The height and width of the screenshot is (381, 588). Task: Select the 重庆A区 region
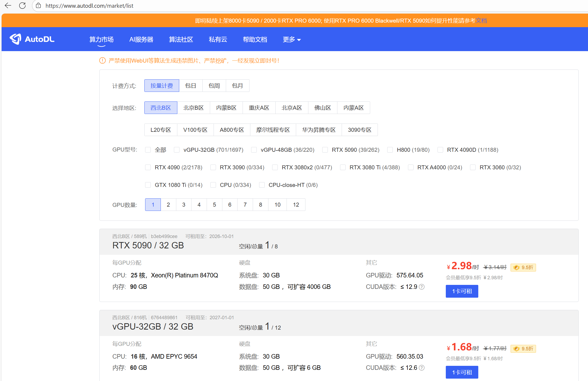coord(259,108)
